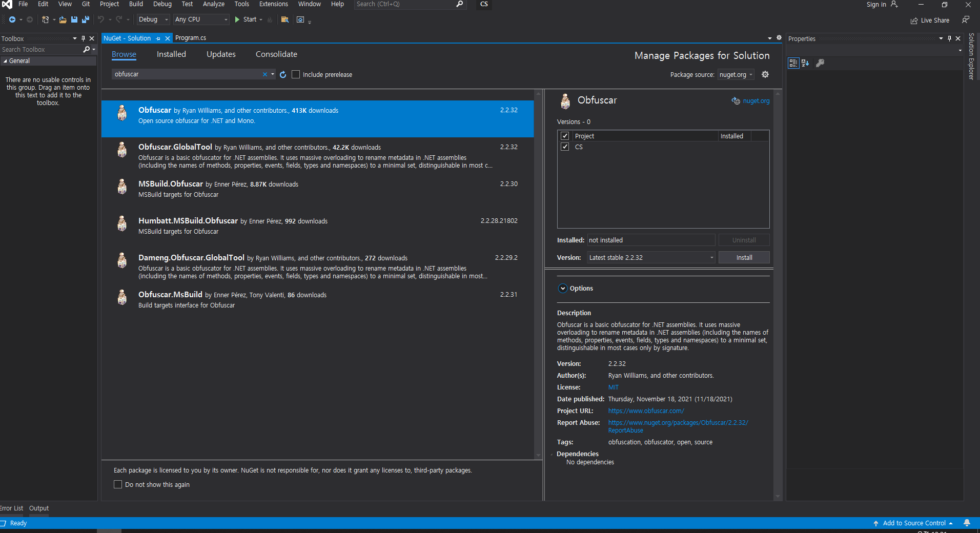Uncheck the CS project checkbox
The image size is (980, 533).
565,147
